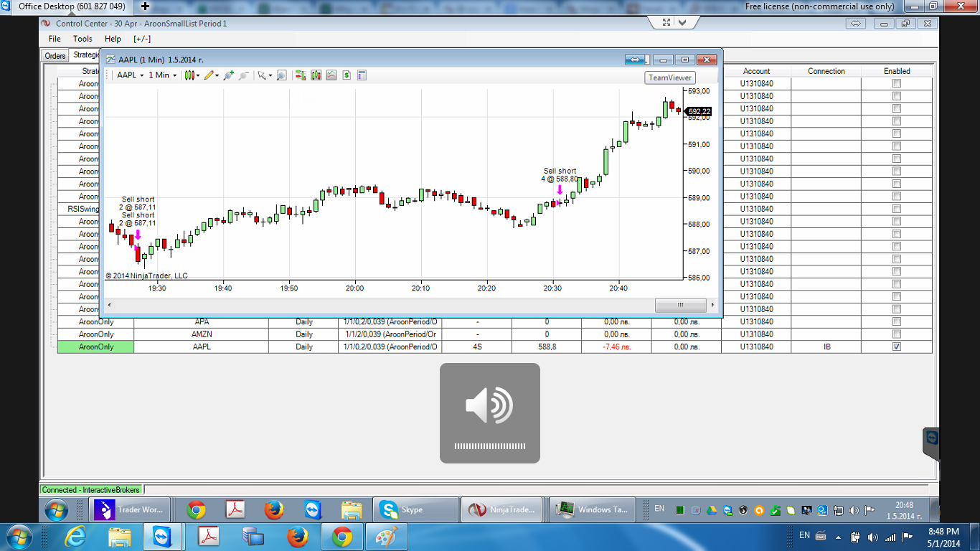Open the Indicators dialog icon

coord(331,75)
